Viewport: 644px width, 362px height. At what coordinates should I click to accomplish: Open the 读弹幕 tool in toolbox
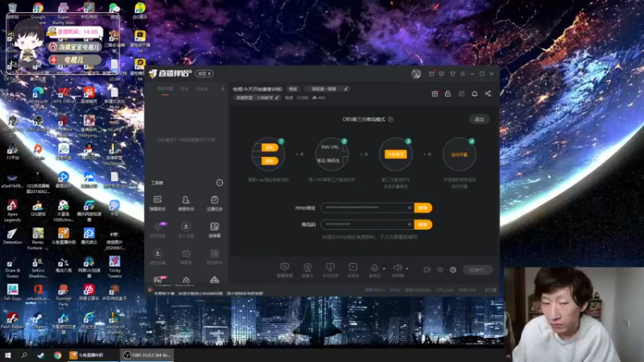click(x=214, y=230)
